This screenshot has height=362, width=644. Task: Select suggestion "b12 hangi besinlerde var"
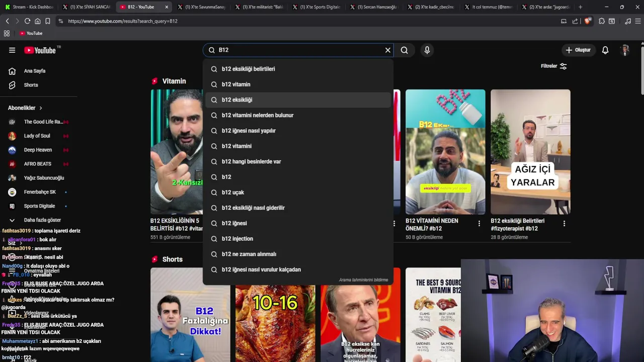tap(298, 161)
